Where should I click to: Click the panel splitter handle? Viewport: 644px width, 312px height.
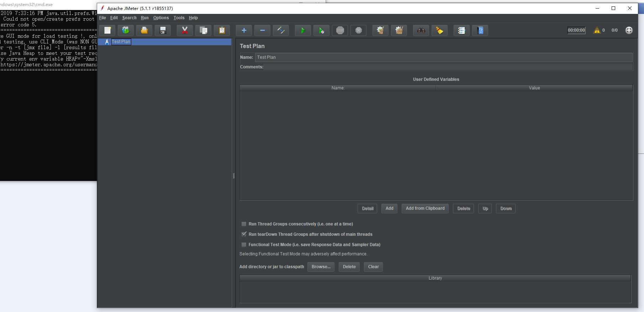tap(234, 176)
